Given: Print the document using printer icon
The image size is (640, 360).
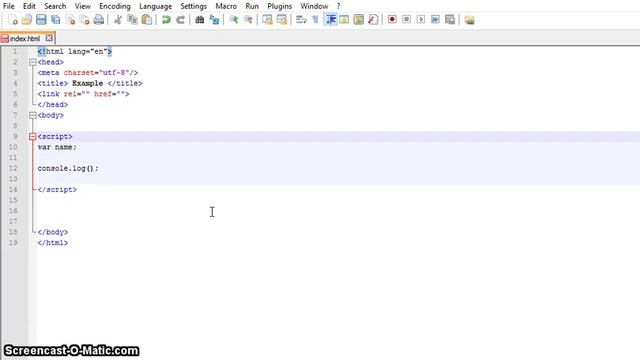Looking at the screenshot, I should pos(99,20).
